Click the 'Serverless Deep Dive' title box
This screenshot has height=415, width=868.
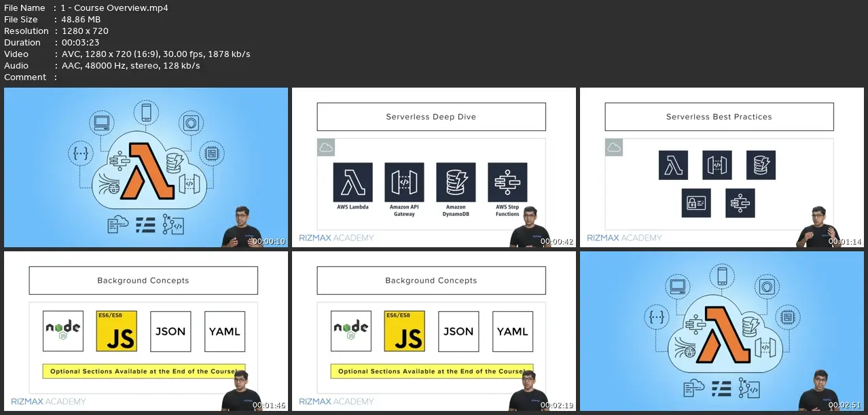tap(431, 117)
